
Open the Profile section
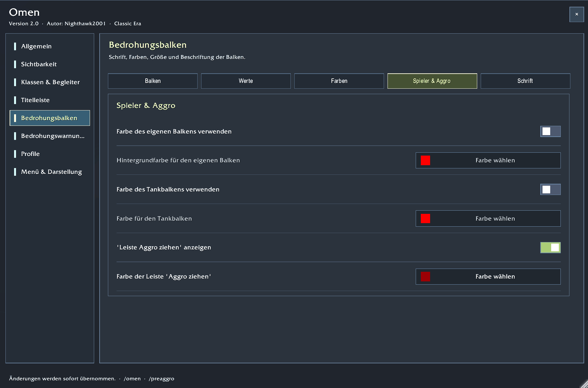pos(50,154)
